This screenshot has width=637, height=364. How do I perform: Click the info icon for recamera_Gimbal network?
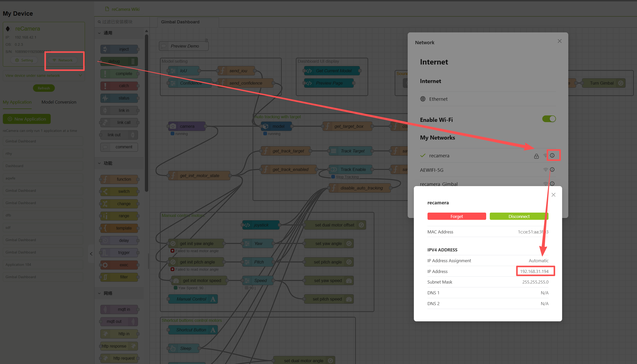(552, 184)
